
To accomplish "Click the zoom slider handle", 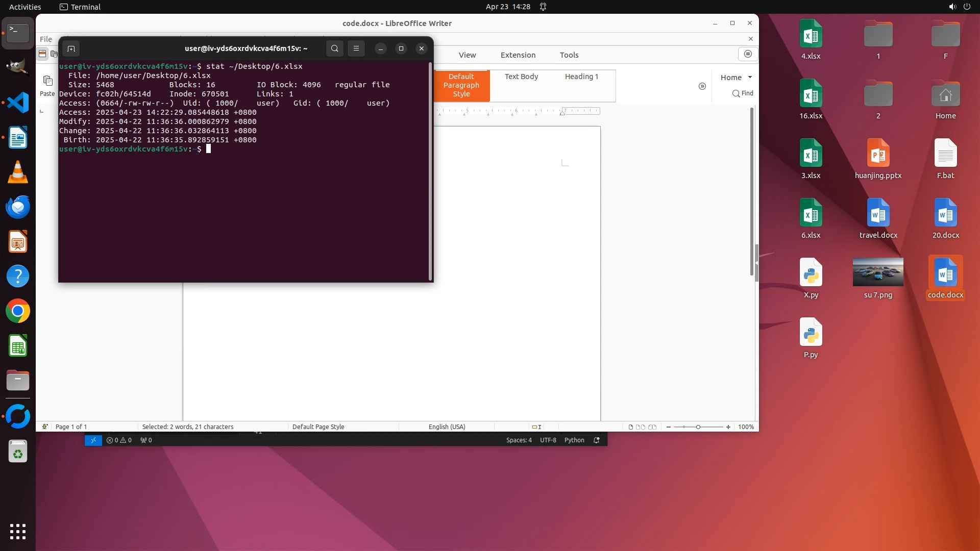I will pos(698,427).
